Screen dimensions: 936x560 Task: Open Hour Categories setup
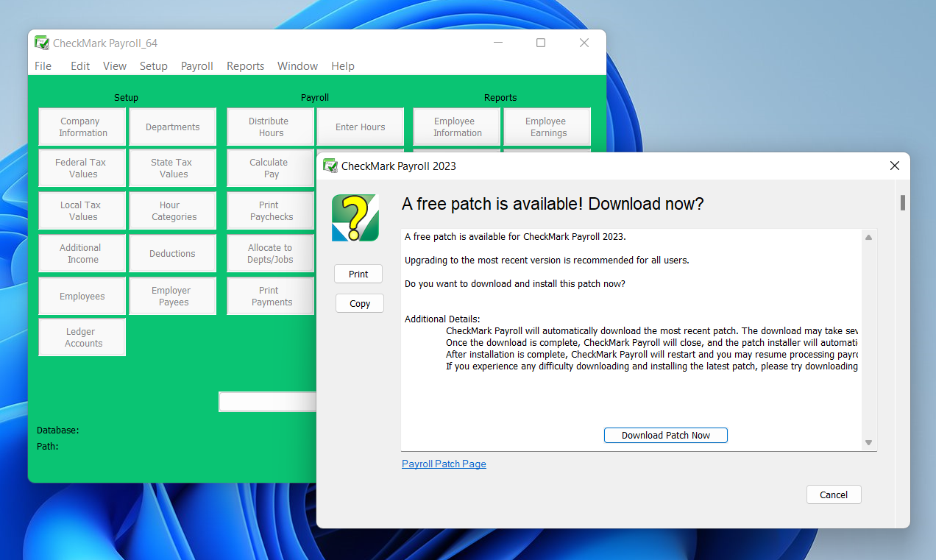pyautogui.click(x=173, y=211)
